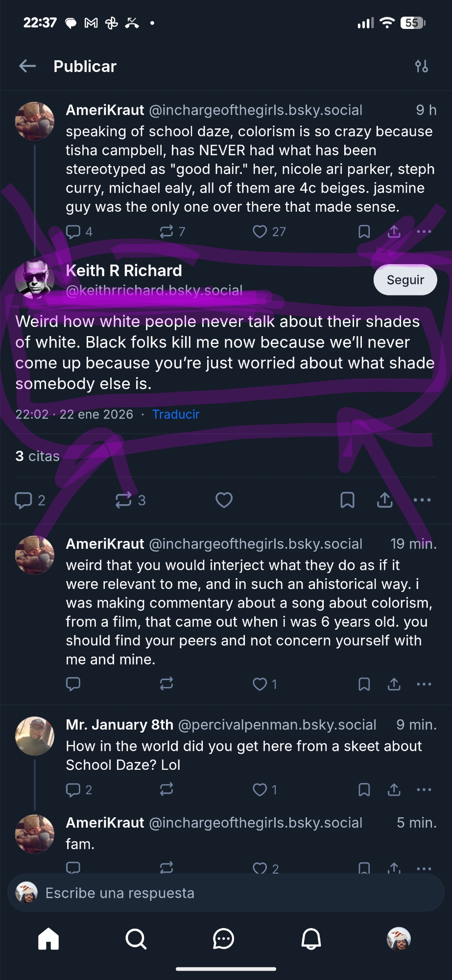
Task: Open thread settings icon in header
Action: point(421,66)
